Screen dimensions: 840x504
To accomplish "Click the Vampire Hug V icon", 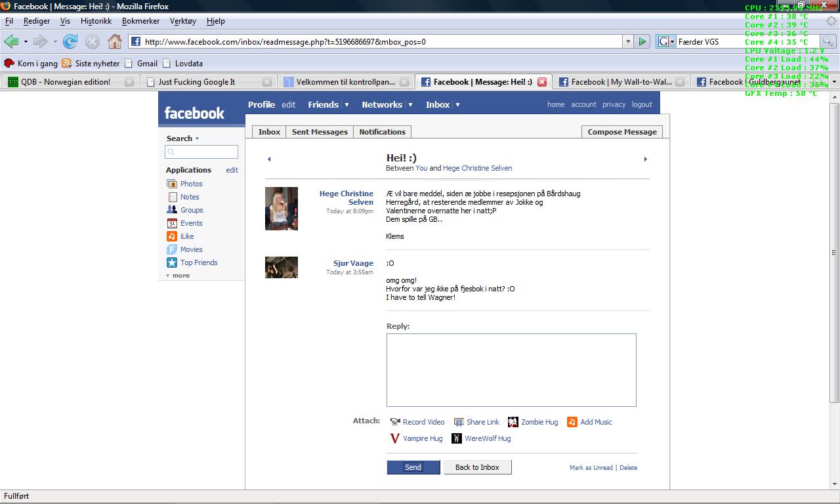I will click(395, 438).
